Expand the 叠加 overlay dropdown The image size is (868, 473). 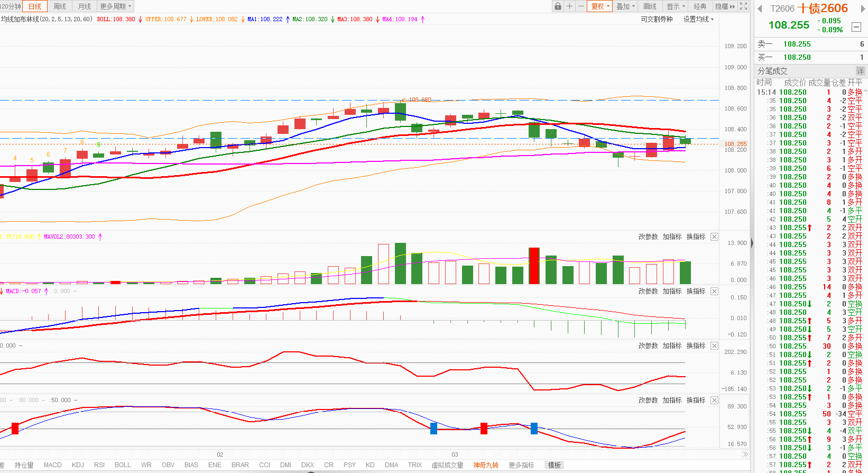(625, 6)
